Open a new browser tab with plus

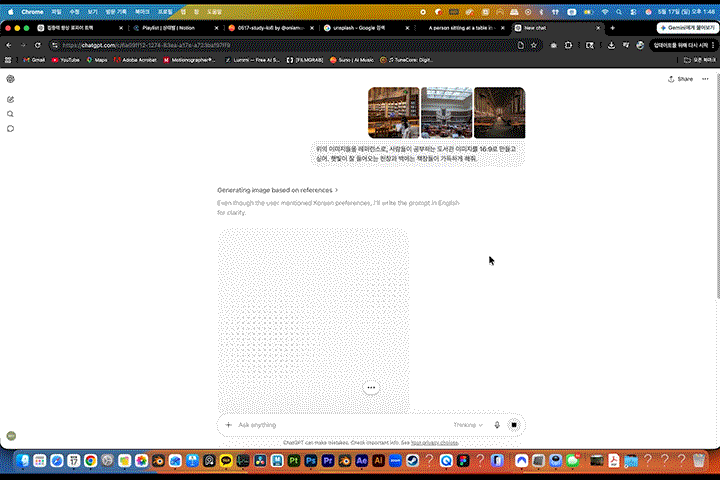[613, 28]
